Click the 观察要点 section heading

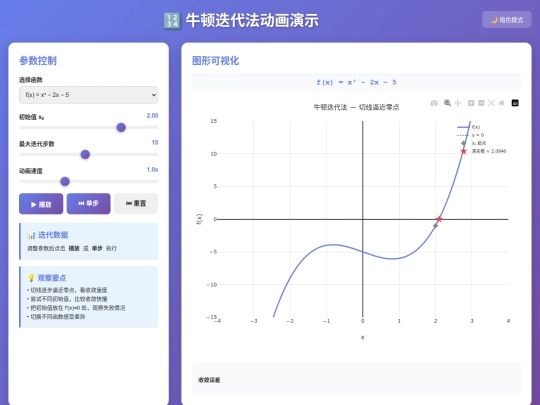click(x=52, y=278)
